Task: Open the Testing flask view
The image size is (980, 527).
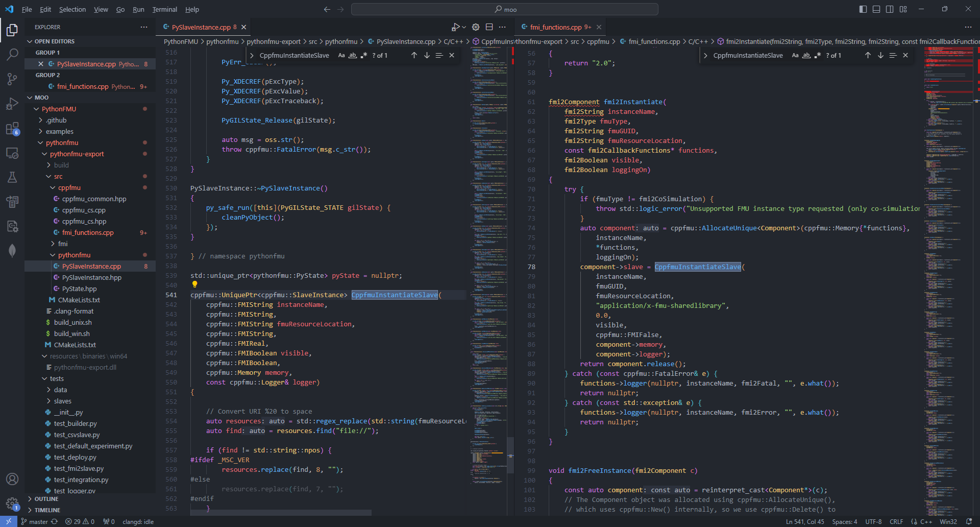Action: (x=12, y=177)
